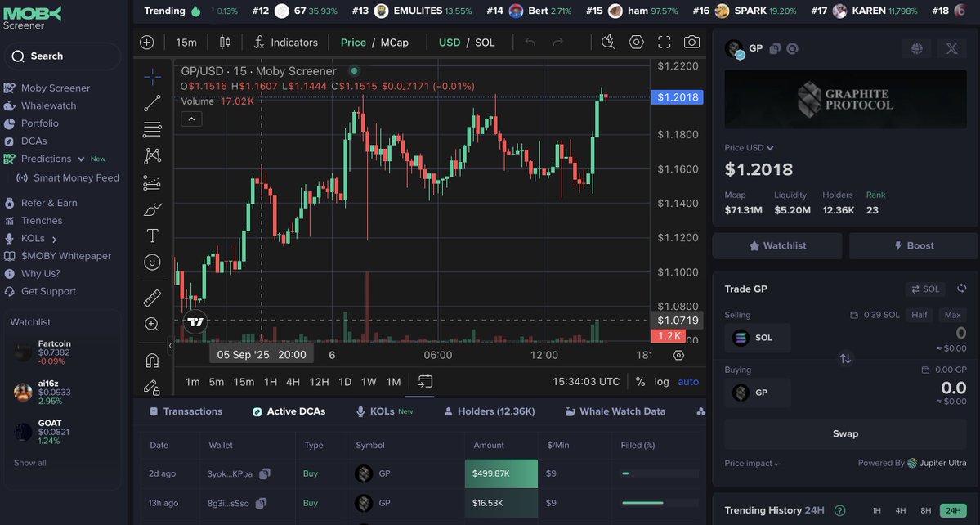The height and width of the screenshot is (525, 980).
Task: Undo the last chart action
Action: [530, 43]
